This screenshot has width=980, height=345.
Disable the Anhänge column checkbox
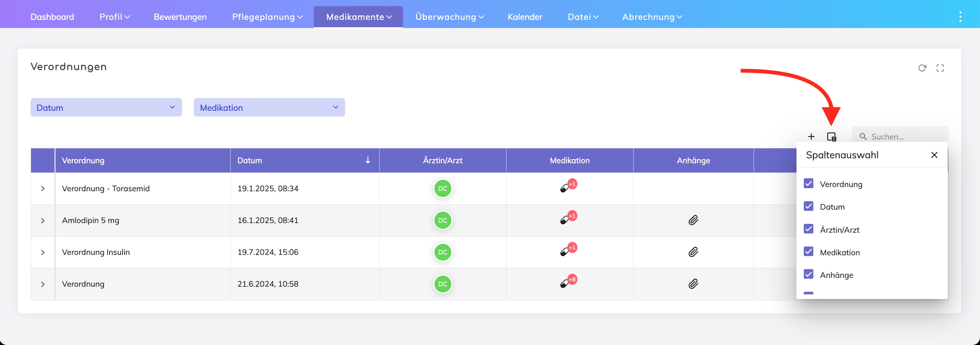click(809, 274)
